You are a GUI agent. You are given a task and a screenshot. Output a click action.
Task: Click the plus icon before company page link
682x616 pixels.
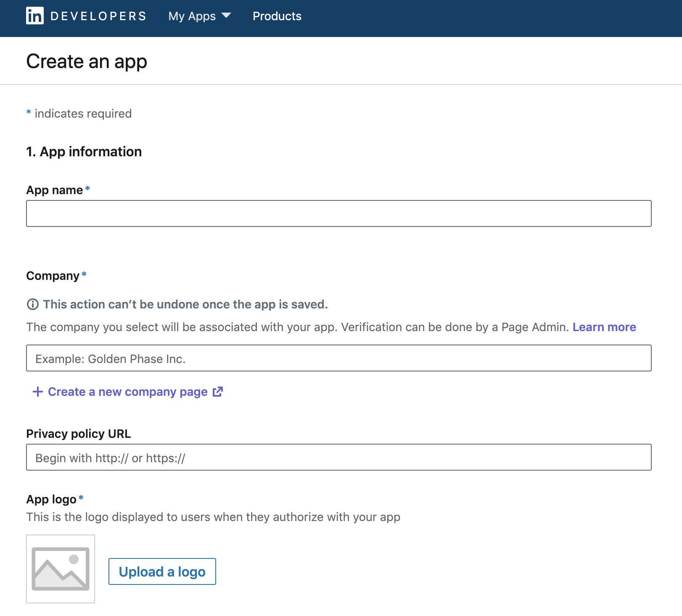(37, 391)
